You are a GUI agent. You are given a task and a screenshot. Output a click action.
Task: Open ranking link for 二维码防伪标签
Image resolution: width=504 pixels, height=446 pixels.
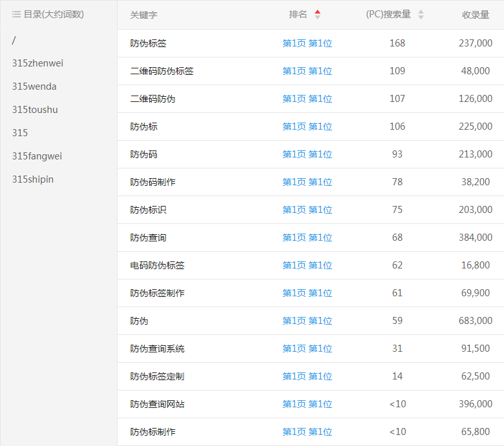pyautogui.click(x=307, y=71)
